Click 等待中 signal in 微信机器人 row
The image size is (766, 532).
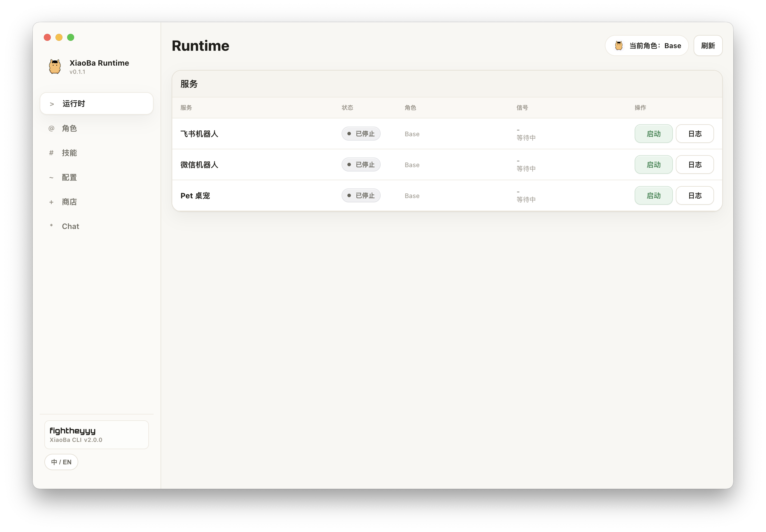point(526,169)
